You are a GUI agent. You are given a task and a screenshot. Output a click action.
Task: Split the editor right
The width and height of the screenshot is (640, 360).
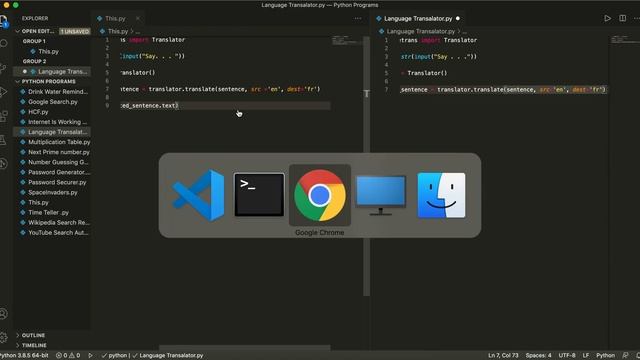(622, 18)
